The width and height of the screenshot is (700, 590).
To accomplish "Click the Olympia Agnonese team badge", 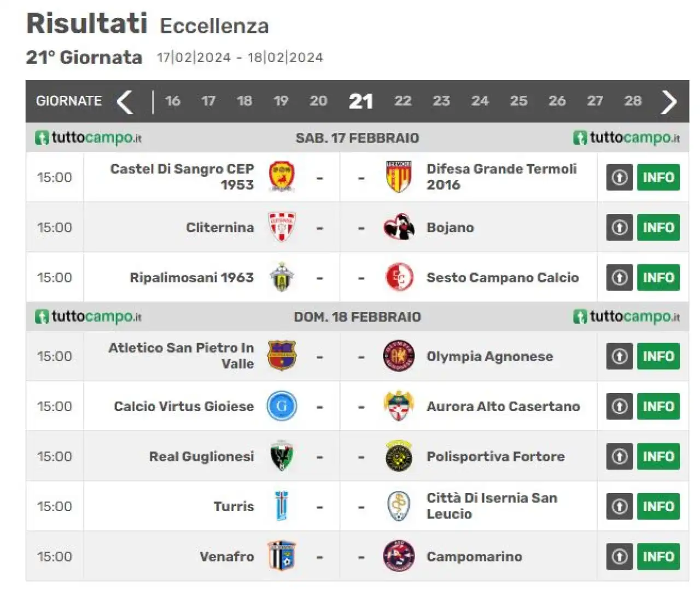I will click(399, 356).
